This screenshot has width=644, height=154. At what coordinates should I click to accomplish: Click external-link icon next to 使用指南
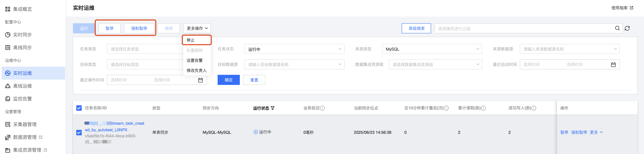pos(632,8)
